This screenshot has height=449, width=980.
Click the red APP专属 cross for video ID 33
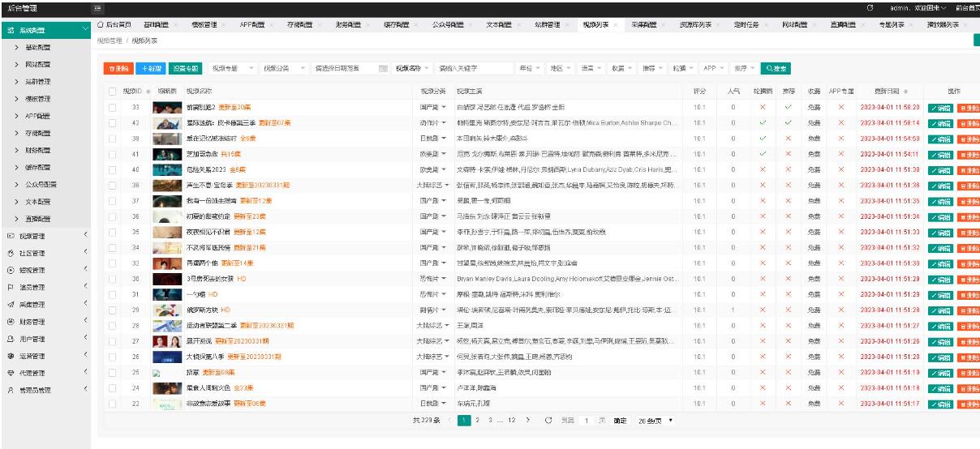841,107
